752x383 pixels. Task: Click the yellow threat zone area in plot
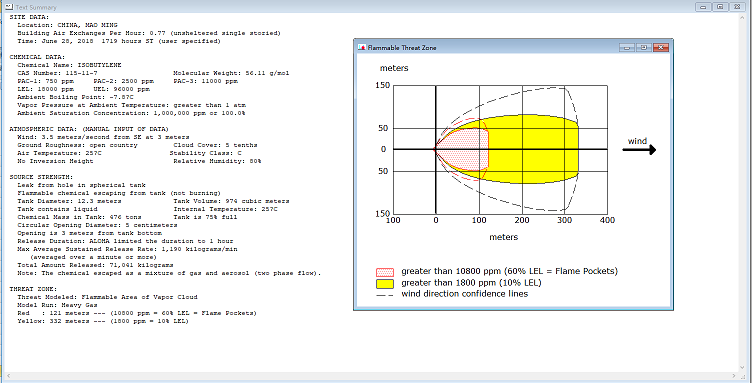coord(532,150)
